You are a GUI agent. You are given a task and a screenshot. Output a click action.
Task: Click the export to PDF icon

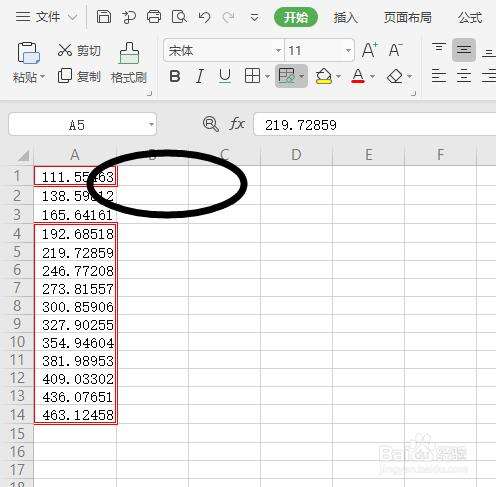point(129,17)
